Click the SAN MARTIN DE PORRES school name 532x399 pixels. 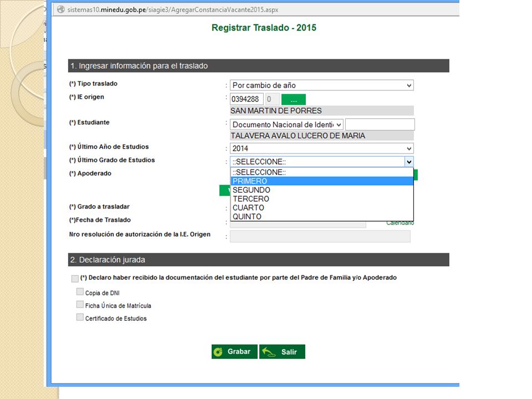coord(276,111)
